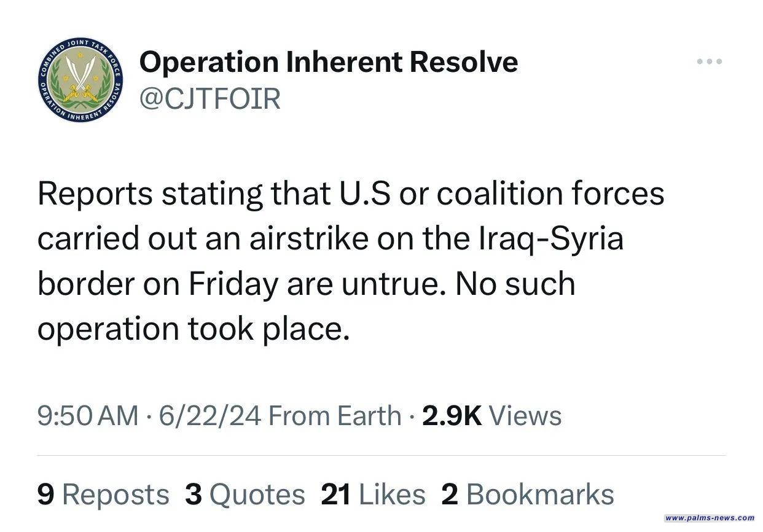Open the Operation Inherent Resolve display name
This screenshot has width=763, height=532.
[329, 61]
